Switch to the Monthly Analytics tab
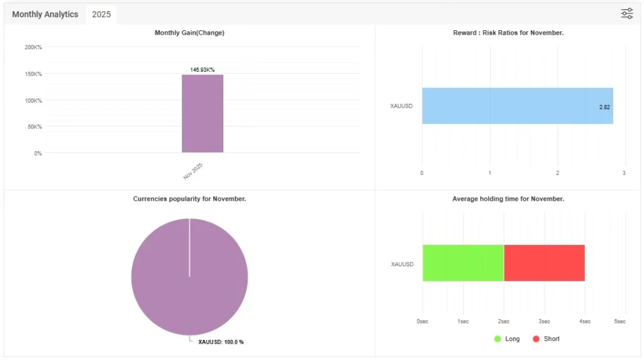 (x=45, y=14)
